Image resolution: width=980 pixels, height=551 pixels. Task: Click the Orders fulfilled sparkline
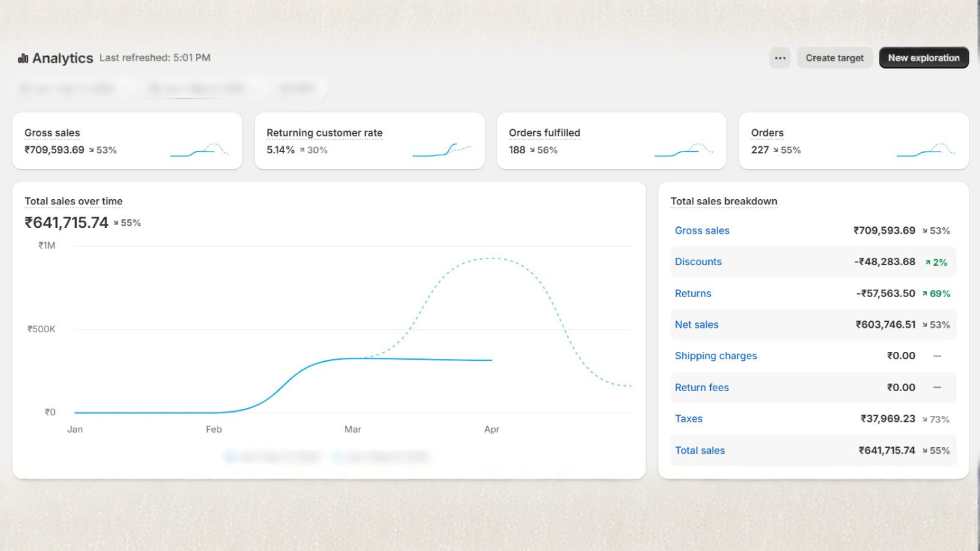coord(684,150)
